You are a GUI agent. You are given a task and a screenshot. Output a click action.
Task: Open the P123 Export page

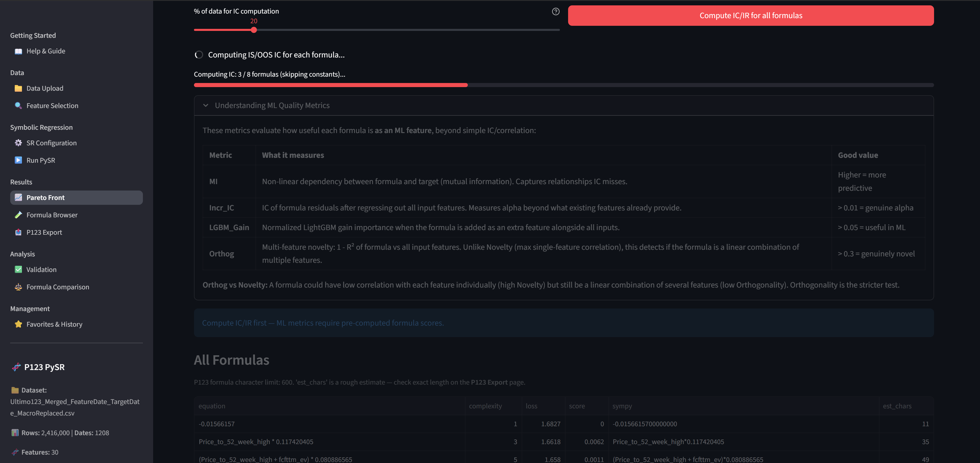44,233
